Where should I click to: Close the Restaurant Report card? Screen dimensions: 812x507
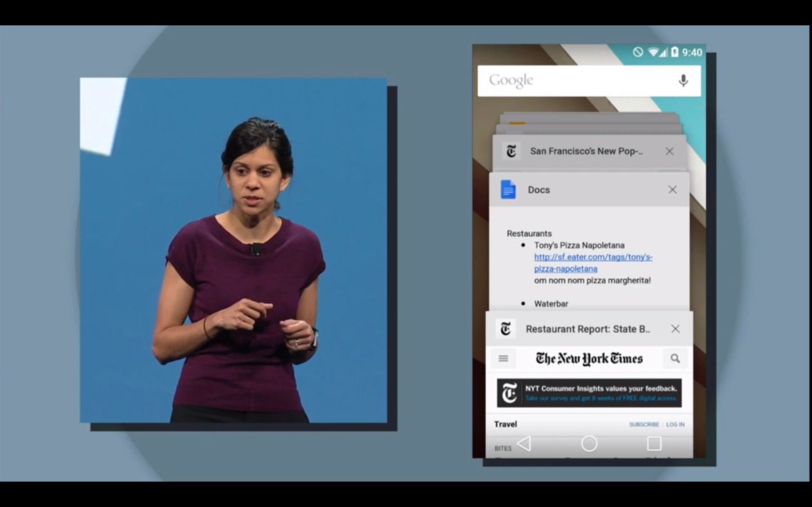click(675, 329)
